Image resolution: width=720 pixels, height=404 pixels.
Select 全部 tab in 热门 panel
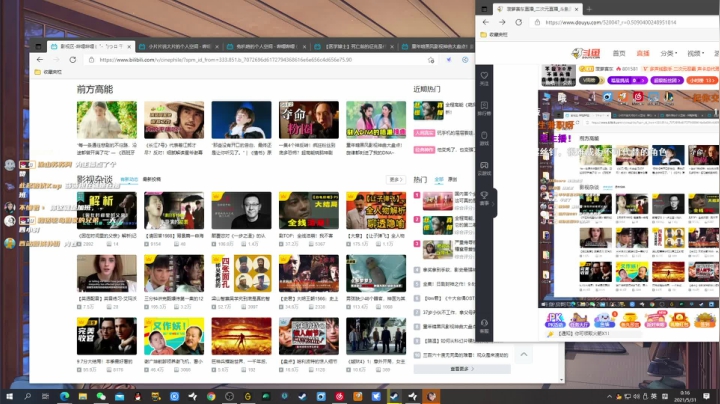pyautogui.click(x=439, y=180)
